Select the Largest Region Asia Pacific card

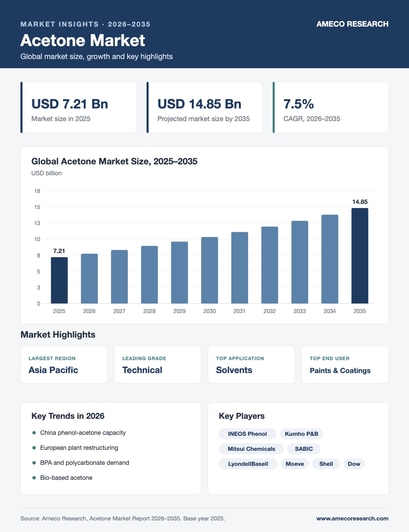(64, 365)
